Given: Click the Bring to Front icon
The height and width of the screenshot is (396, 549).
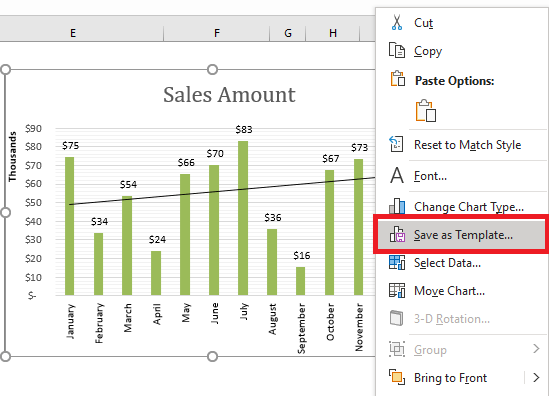Looking at the screenshot, I should pyautogui.click(x=397, y=377).
